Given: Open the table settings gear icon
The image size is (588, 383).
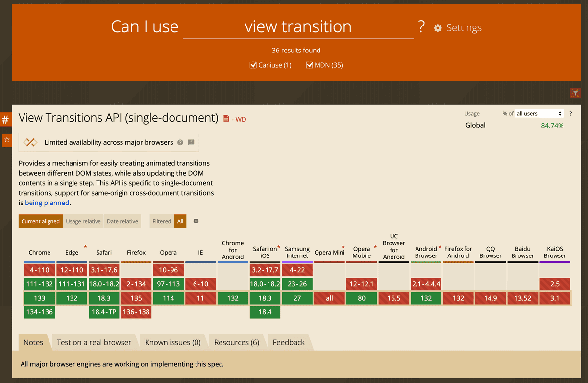Looking at the screenshot, I should pyautogui.click(x=196, y=221).
